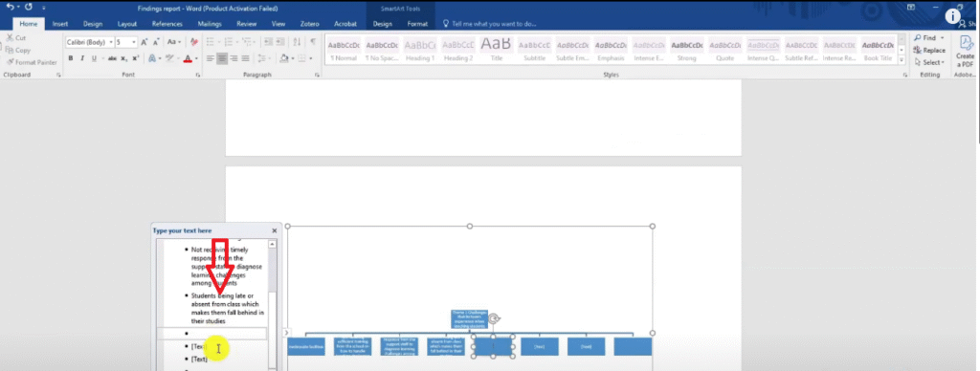Image resolution: width=980 pixels, height=371 pixels.
Task: Open the Review tab
Action: (x=246, y=24)
